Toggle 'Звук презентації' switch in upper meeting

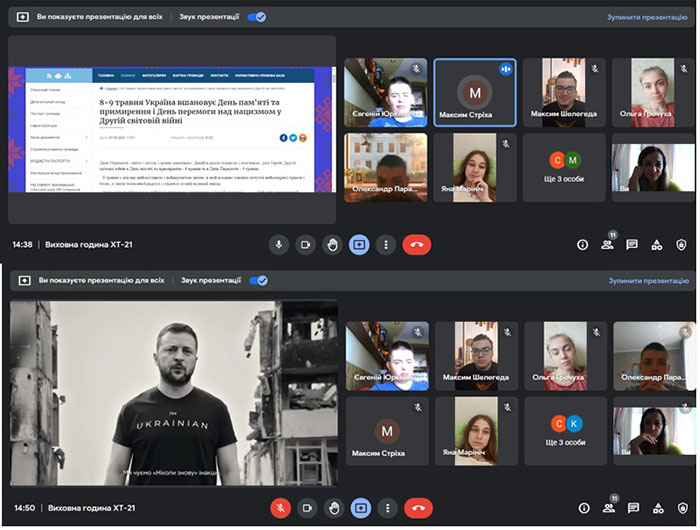coord(257,17)
